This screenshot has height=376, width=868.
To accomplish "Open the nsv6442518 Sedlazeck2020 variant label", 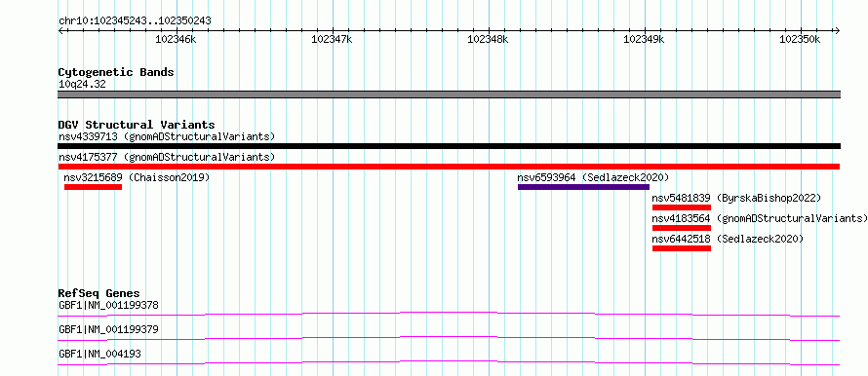I will click(728, 239).
